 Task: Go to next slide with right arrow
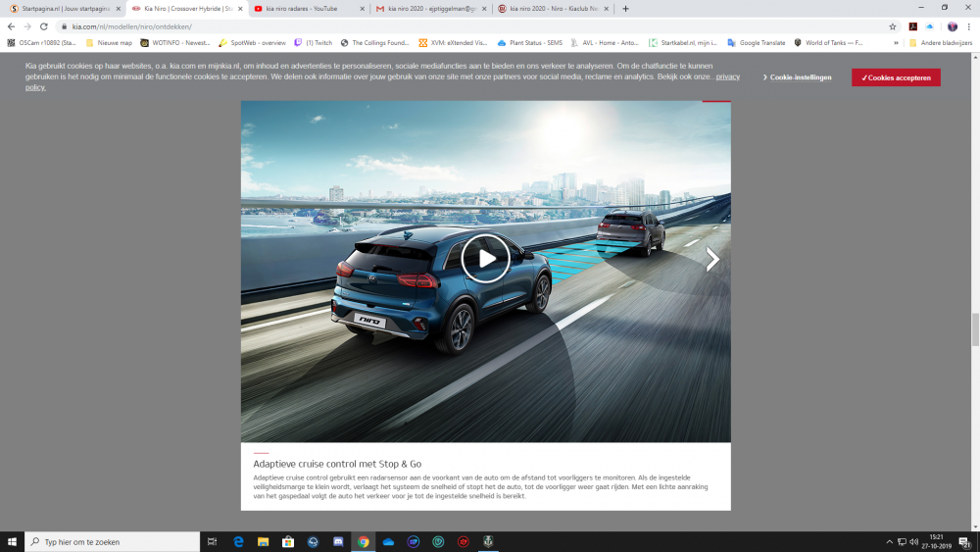[x=712, y=259]
